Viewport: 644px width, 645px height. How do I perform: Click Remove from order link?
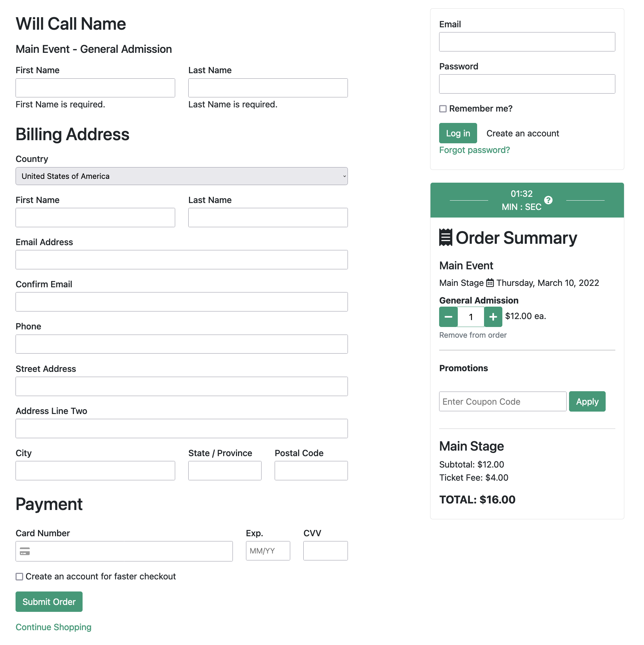click(x=473, y=335)
